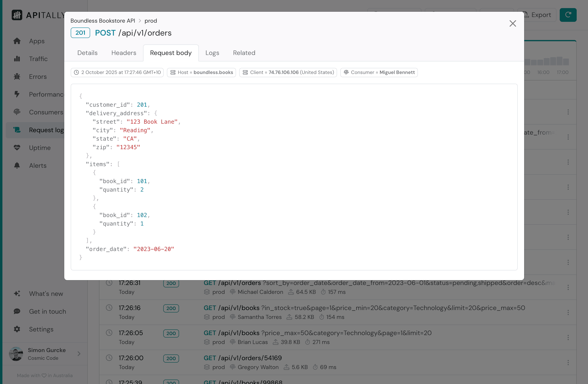588x384 pixels.
Task: Open Consumers via the fingerprint icon
Action: (x=17, y=112)
